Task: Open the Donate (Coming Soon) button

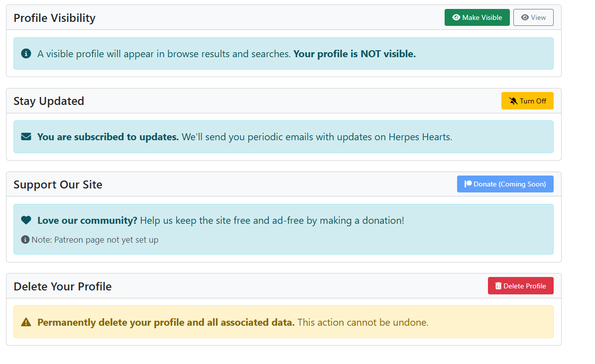Action: [505, 183]
